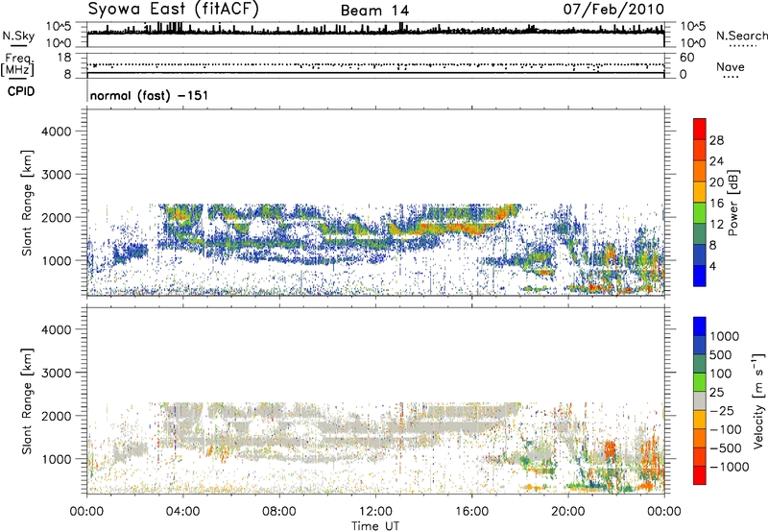Image resolution: width=768 pixels, height=532 pixels.
Task: Click the '1000' value on Velocity scale
Action: [x=725, y=336]
